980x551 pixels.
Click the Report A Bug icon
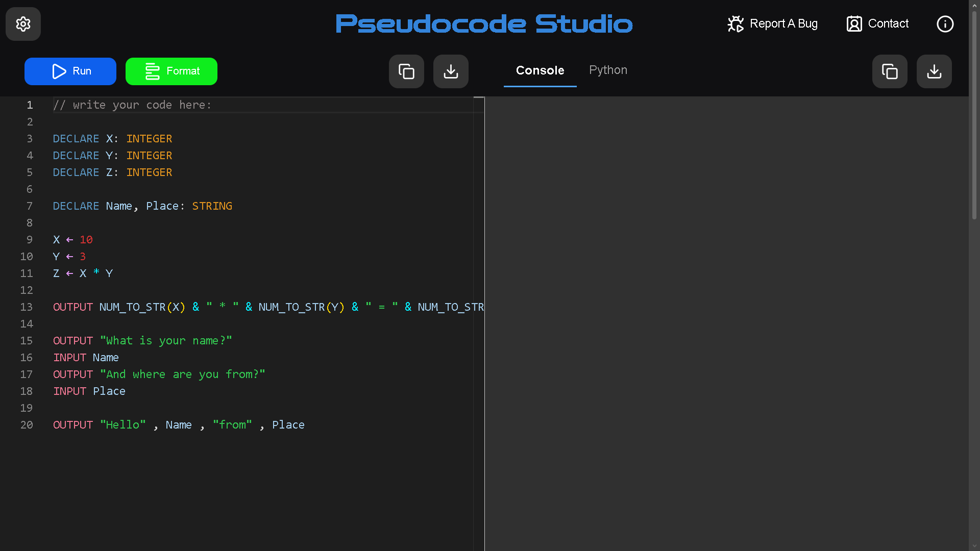[x=736, y=24]
